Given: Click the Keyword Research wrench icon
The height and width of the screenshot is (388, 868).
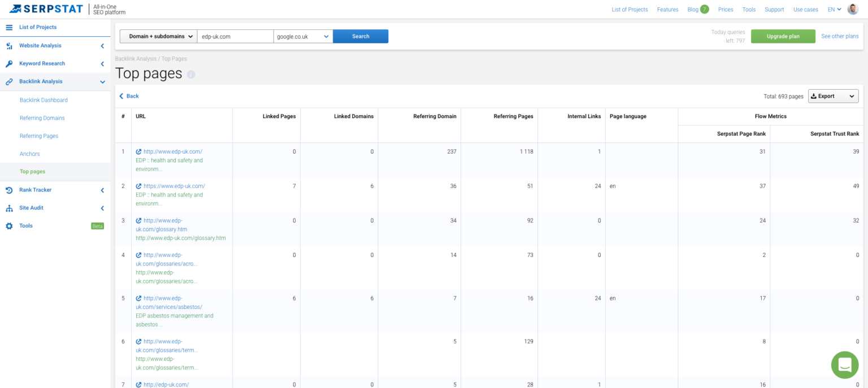Looking at the screenshot, I should (x=8, y=63).
